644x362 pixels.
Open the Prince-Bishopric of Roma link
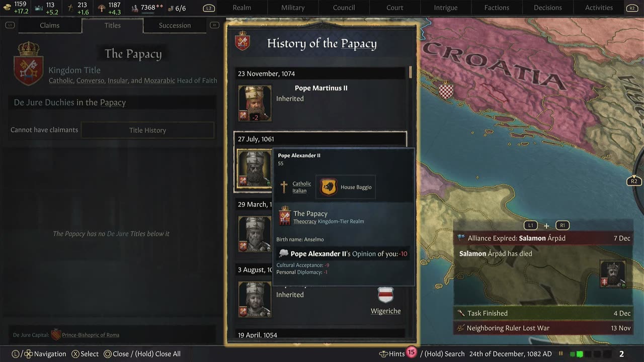(90, 335)
